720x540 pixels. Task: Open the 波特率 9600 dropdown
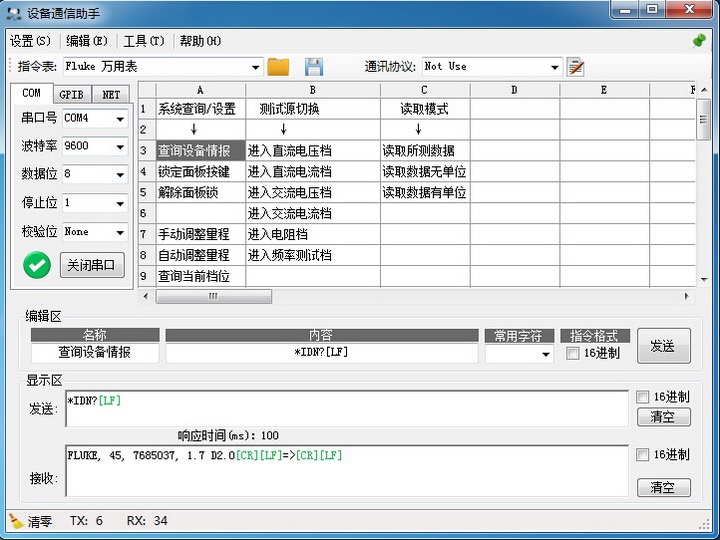coord(120,147)
